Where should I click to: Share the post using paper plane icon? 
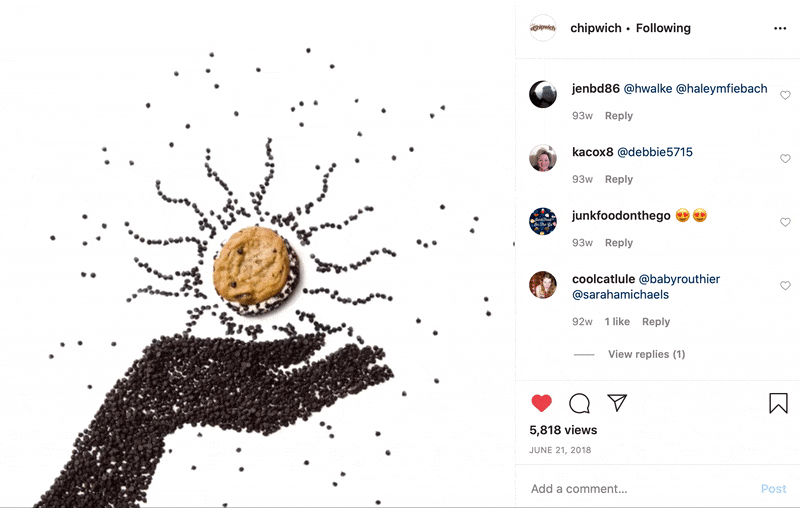pos(617,402)
